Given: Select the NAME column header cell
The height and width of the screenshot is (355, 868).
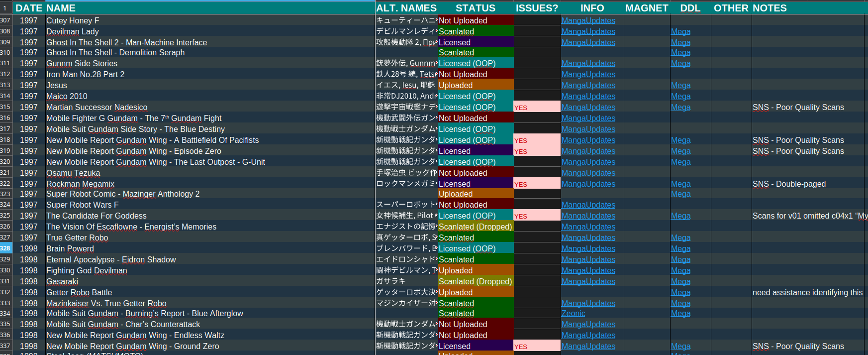Looking at the screenshot, I should [x=210, y=8].
